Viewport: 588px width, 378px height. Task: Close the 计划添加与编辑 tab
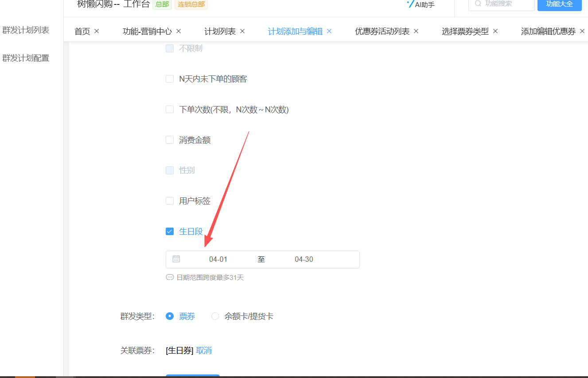coord(329,31)
